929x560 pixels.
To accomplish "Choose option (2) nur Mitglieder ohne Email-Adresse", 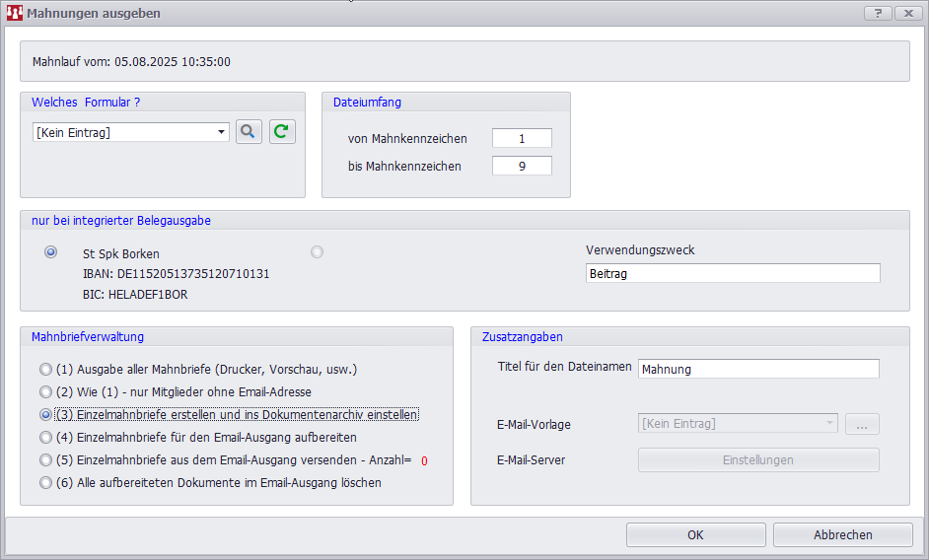I will coord(45,392).
